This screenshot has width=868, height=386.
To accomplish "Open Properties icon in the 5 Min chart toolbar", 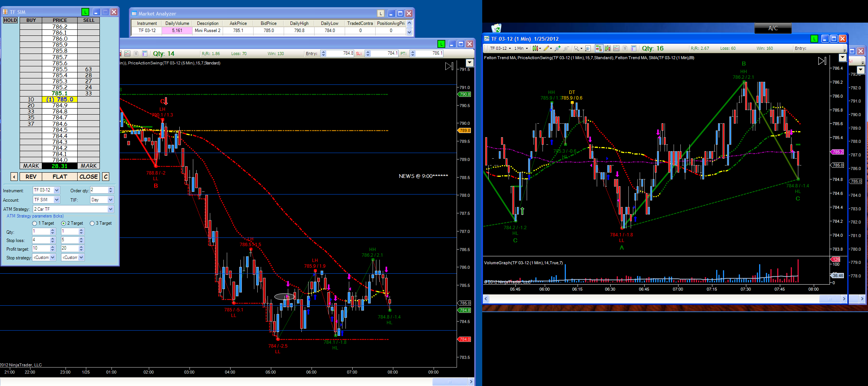I will [x=145, y=54].
